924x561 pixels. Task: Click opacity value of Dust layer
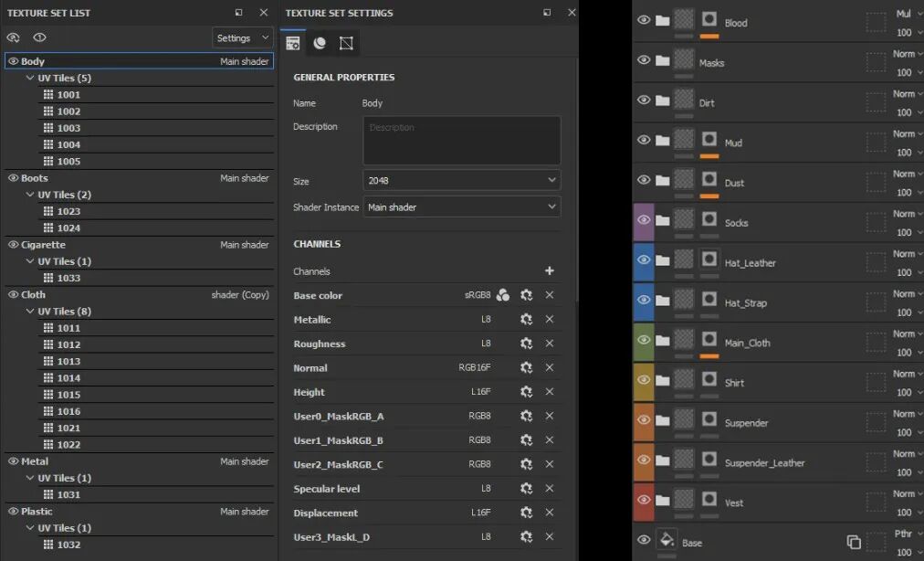click(x=904, y=193)
